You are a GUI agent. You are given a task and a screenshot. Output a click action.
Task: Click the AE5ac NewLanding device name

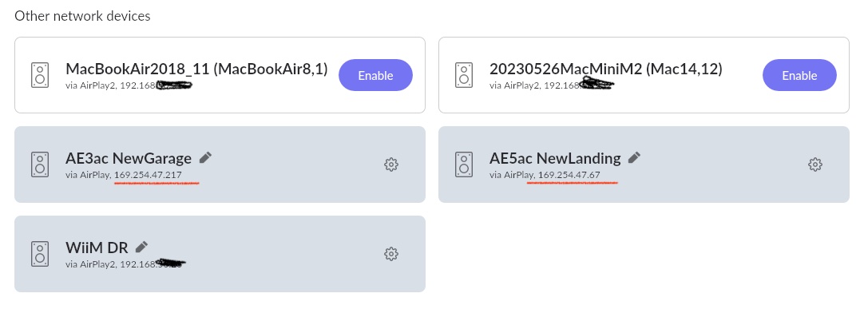[x=555, y=158]
